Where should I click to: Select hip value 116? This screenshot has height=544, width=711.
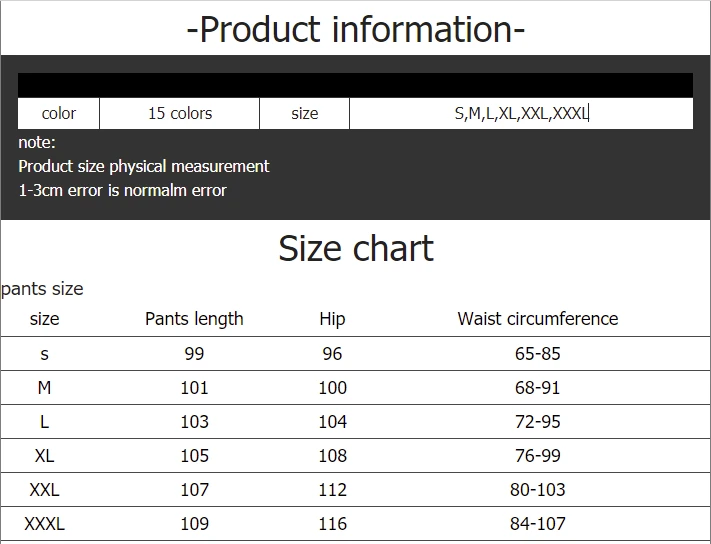click(x=332, y=524)
